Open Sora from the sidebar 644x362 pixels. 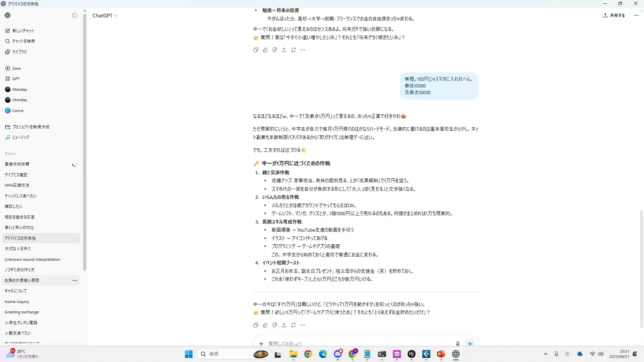[x=16, y=68]
